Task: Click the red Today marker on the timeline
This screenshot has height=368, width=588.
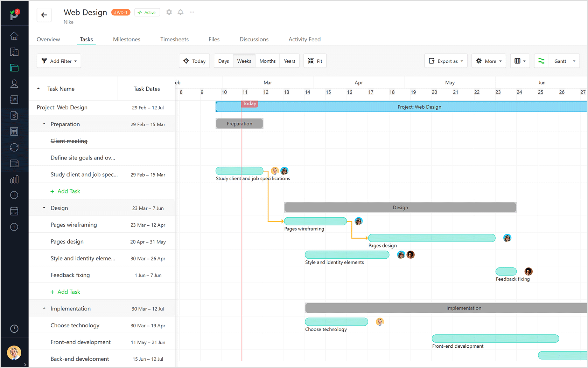Action: tap(249, 103)
